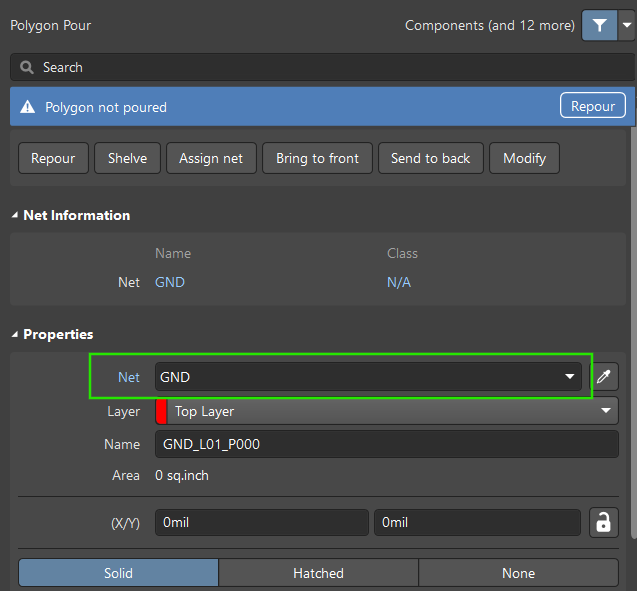The height and width of the screenshot is (591, 637).
Task: Click the Repour button in action row
Action: (x=53, y=158)
